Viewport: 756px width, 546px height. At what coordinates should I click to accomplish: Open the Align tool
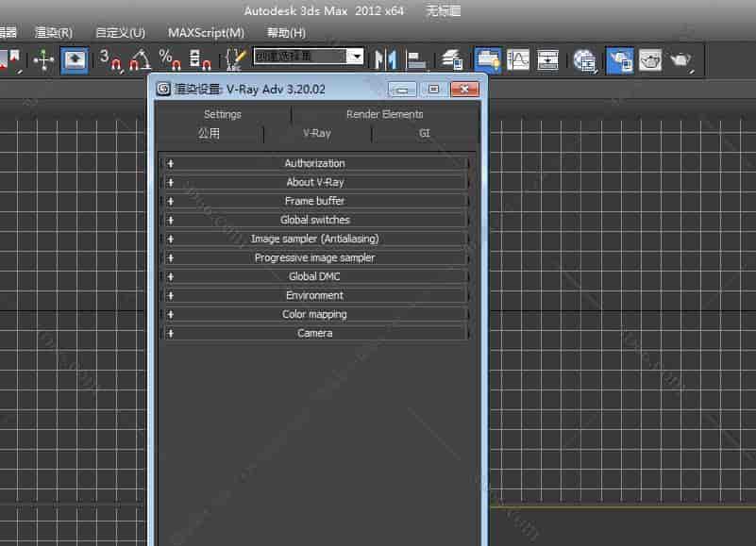click(416, 59)
